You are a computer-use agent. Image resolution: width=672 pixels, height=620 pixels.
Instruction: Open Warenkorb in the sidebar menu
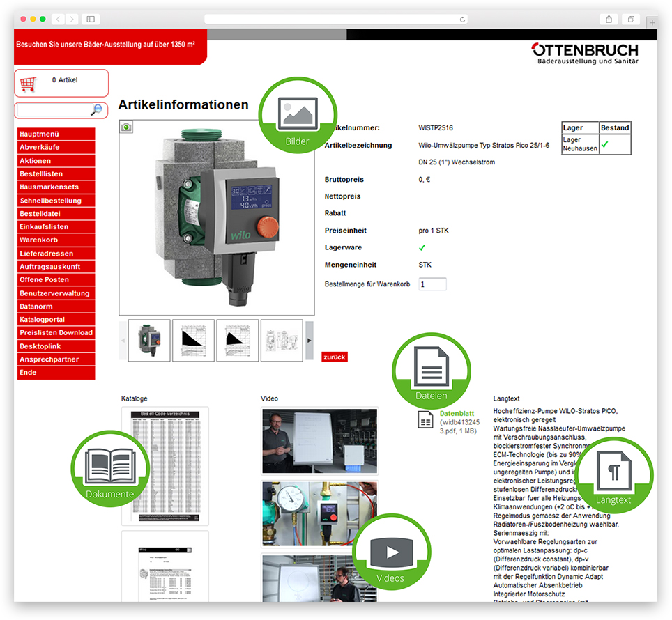(56, 240)
